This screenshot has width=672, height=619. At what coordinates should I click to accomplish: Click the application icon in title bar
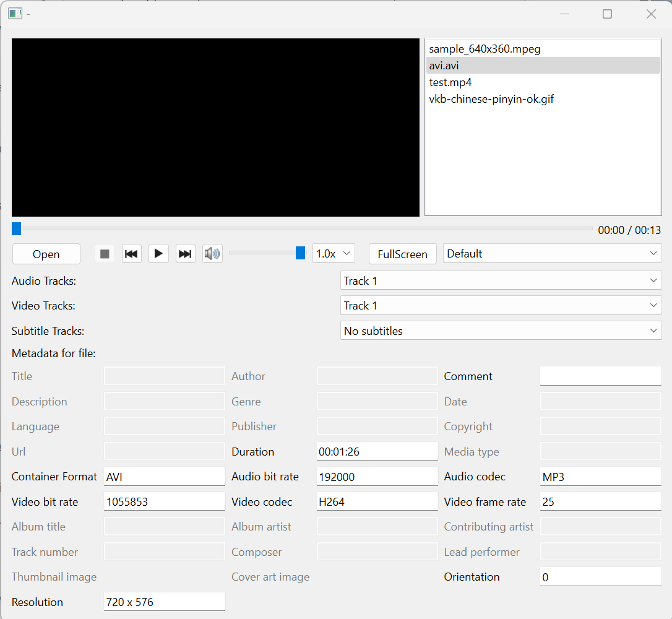[15, 14]
